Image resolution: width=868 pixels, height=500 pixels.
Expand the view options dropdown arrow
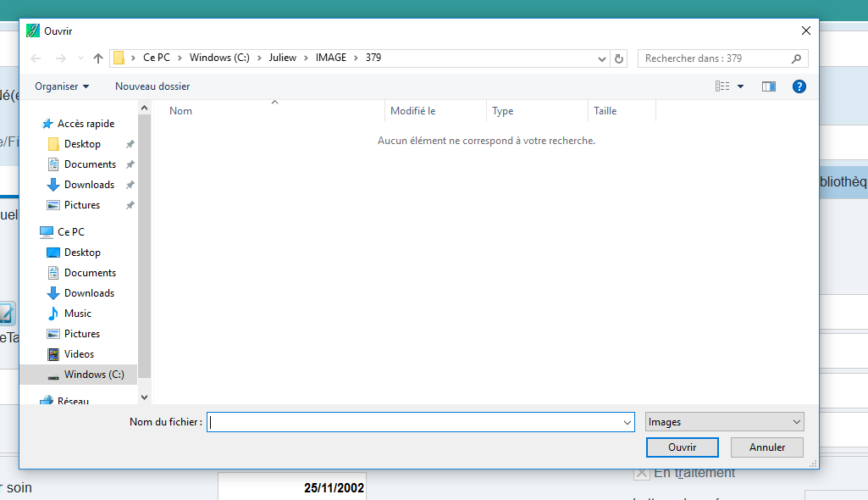(x=740, y=86)
